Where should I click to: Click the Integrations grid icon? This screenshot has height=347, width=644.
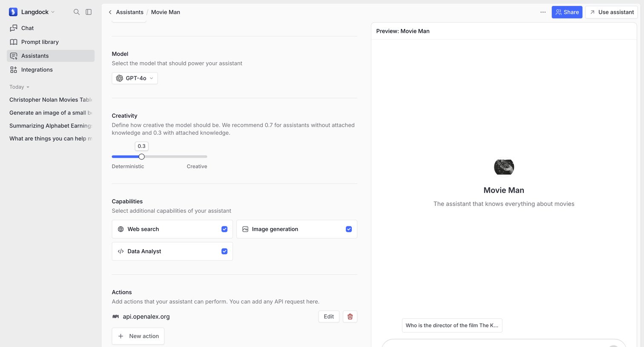pos(14,70)
